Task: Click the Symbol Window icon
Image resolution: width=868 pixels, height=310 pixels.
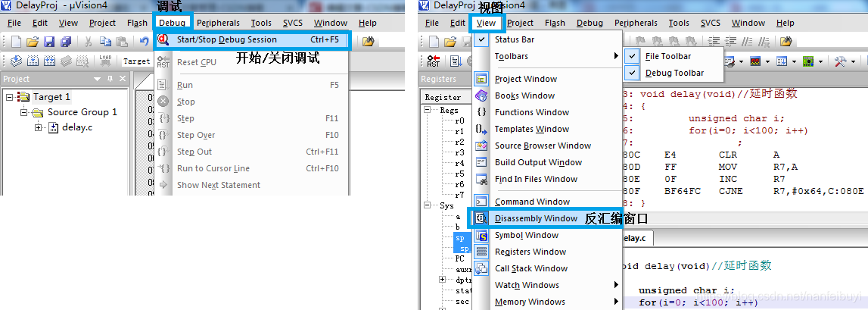Action: tap(481, 235)
